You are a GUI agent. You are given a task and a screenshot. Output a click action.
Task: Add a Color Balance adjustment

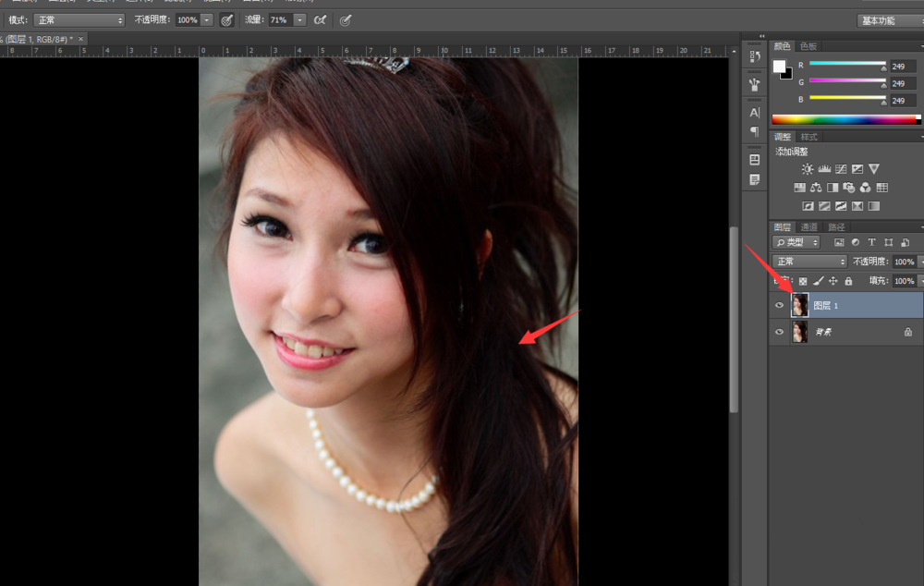pyautogui.click(x=816, y=188)
